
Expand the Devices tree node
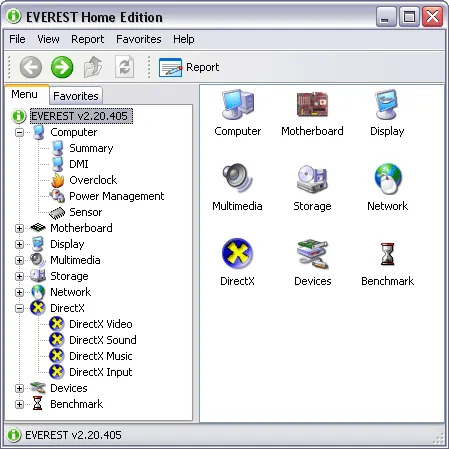pos(19,388)
